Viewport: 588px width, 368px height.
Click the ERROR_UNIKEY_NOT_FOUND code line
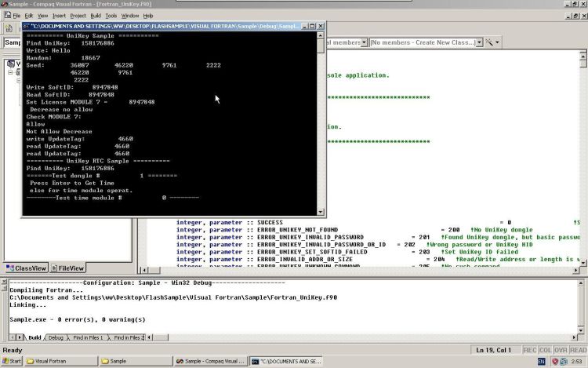pos(354,230)
